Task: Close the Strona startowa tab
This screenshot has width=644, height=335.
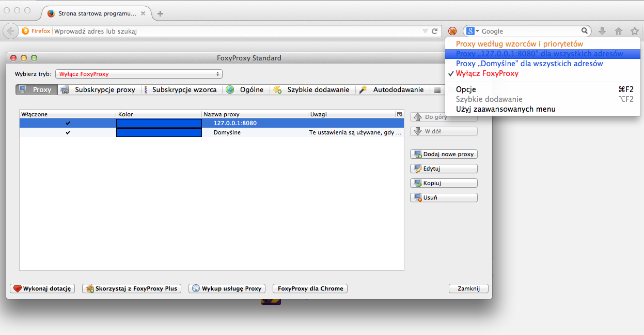Action: click(143, 13)
